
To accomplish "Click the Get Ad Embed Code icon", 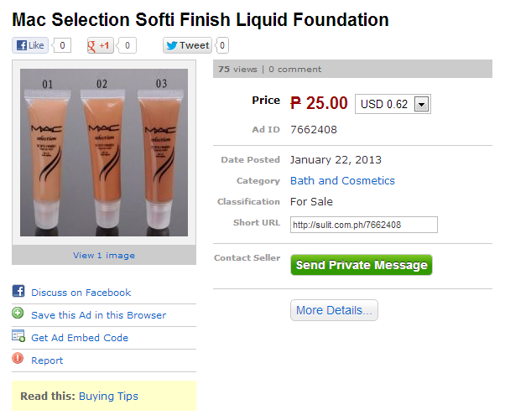I will [x=18, y=337].
